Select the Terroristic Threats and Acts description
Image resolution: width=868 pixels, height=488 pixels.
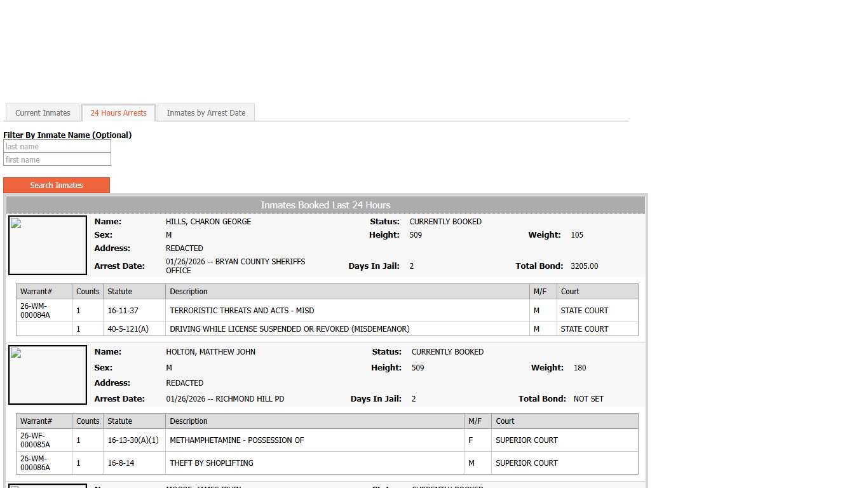tap(241, 311)
